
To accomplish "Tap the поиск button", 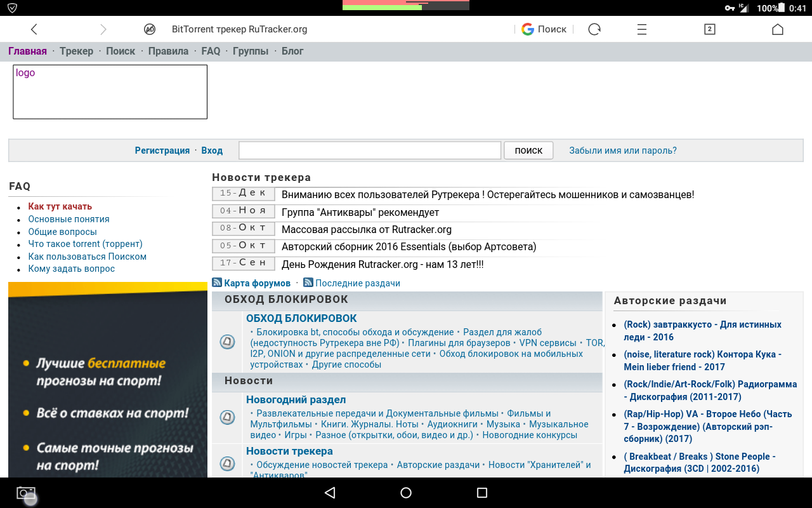I will [x=528, y=150].
